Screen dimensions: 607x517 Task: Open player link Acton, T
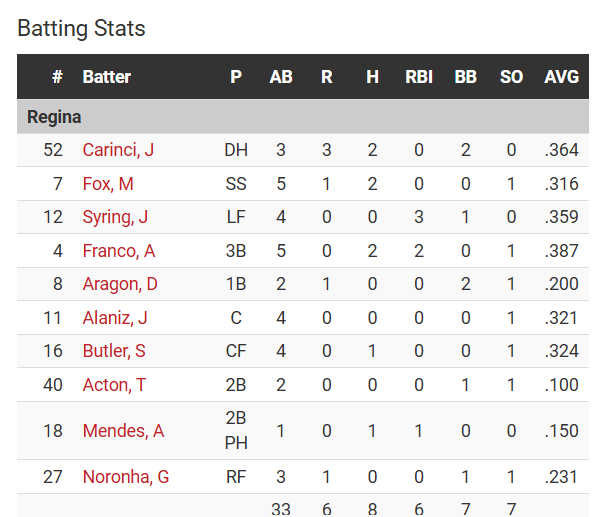(x=114, y=385)
